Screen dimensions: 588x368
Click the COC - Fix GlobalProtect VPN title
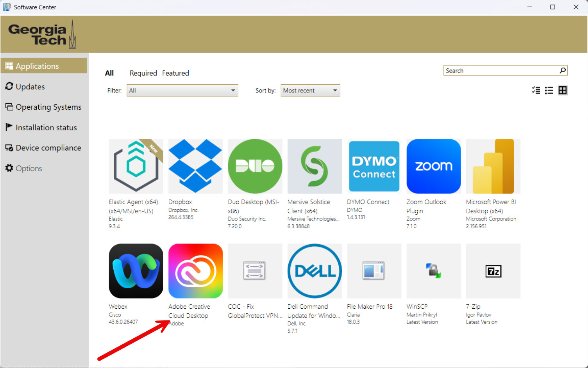tap(255, 311)
